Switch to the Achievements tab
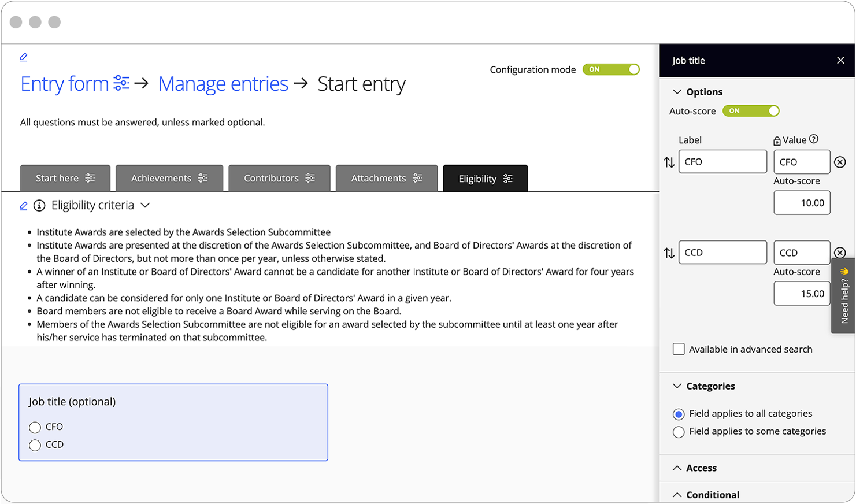Image resolution: width=856 pixels, height=504 pixels. tap(169, 179)
